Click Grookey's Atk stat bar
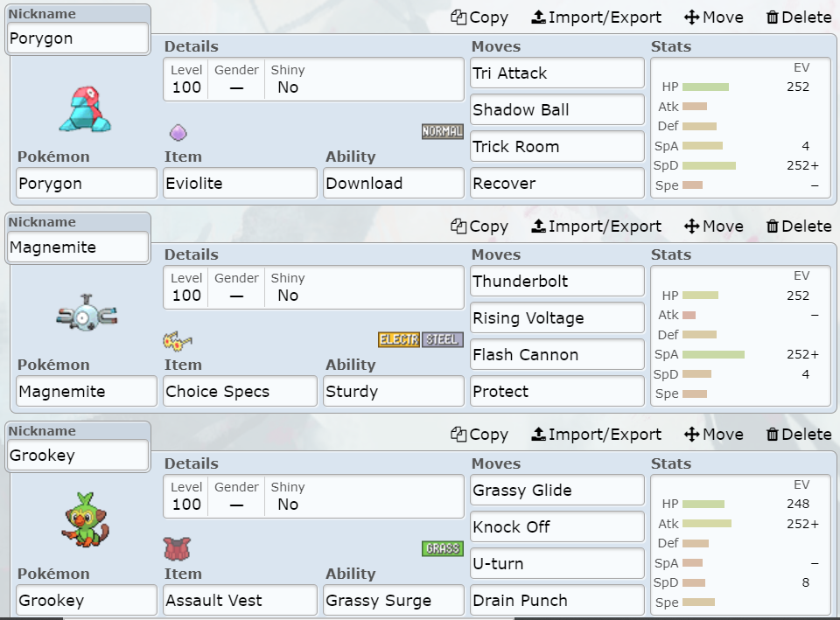840x620 pixels. tap(707, 524)
